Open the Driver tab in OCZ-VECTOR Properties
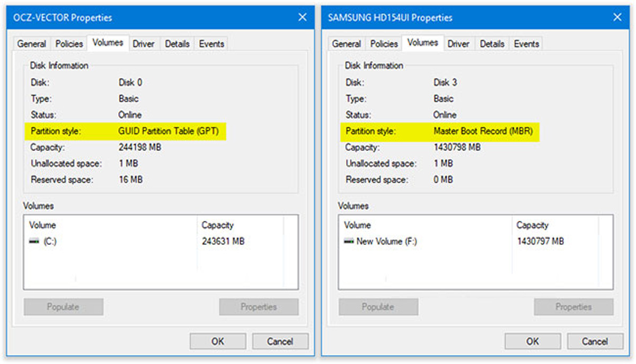 [x=143, y=44]
